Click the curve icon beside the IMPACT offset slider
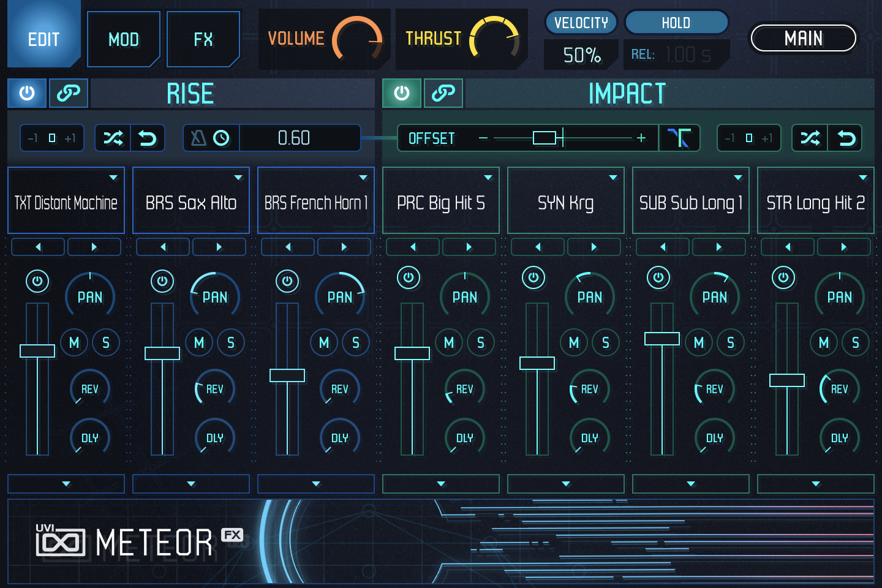This screenshot has height=588, width=882. tap(679, 138)
